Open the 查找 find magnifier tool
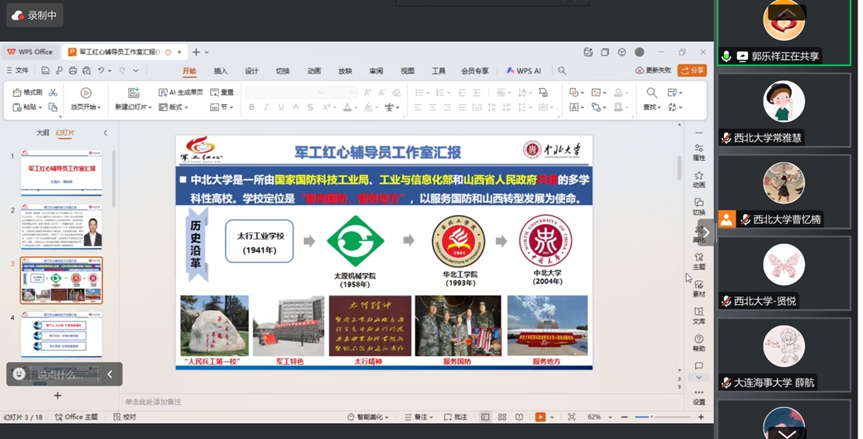 click(x=651, y=92)
